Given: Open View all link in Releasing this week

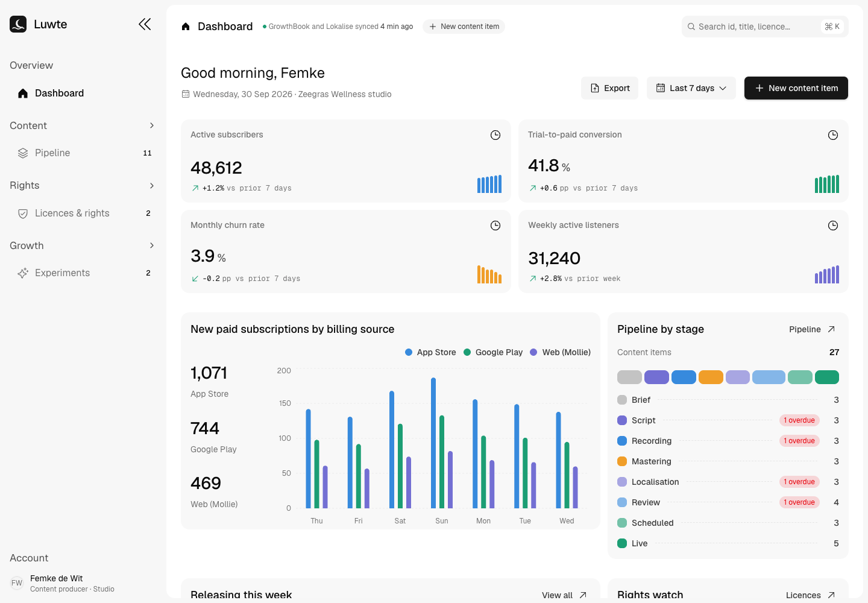Looking at the screenshot, I should 564,595.
